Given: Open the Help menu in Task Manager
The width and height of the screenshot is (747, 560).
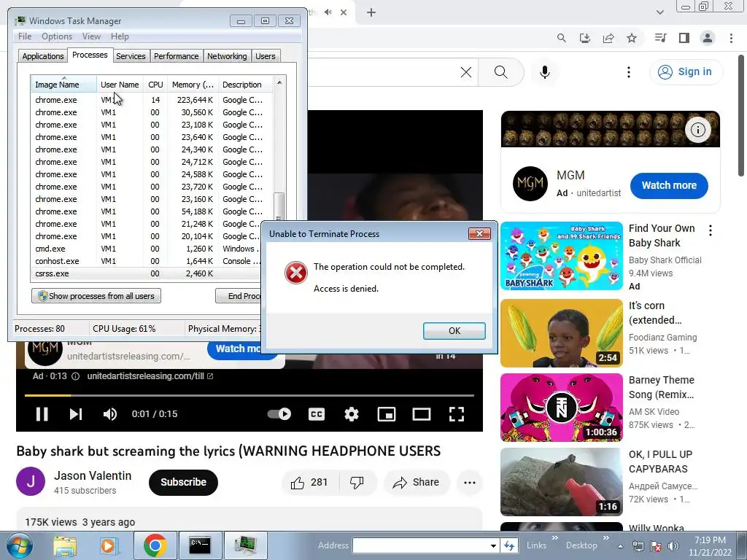Looking at the screenshot, I should pyautogui.click(x=120, y=36).
